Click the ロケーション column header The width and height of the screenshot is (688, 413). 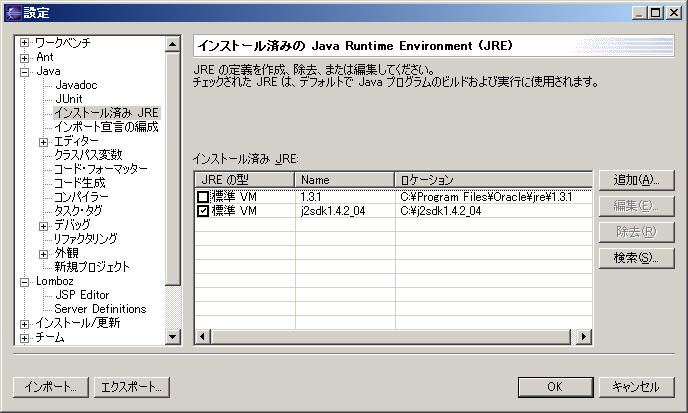492,179
